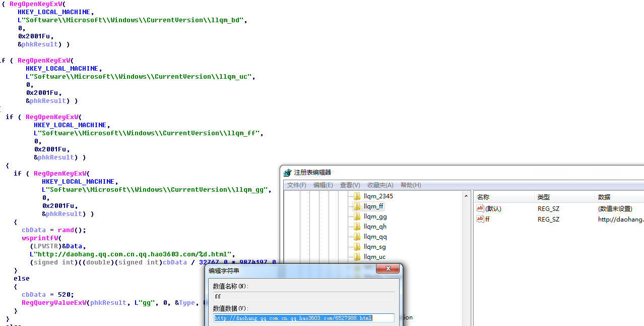Click the llqm_qq folder icon
Screen dimensions: 644x326
pos(357,237)
